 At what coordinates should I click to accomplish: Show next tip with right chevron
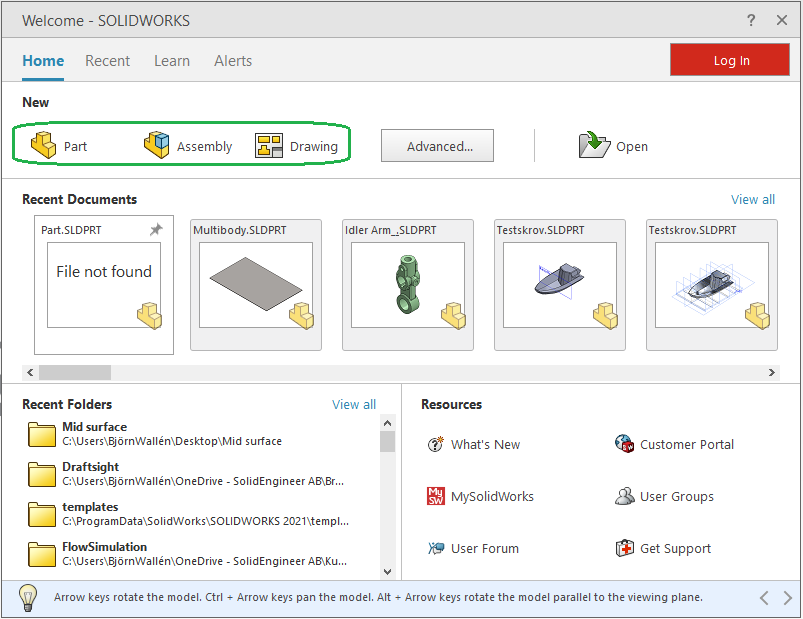[x=787, y=598]
